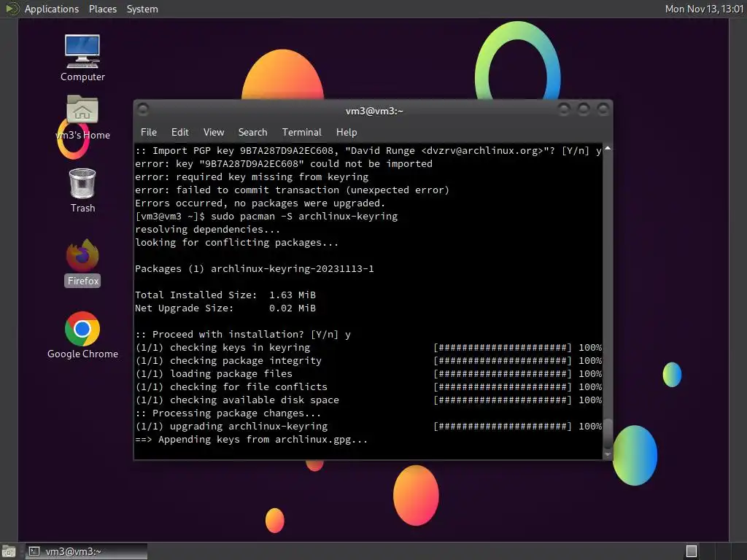747x560 pixels.
Task: Click the terminal scrollbar thumb
Action: (x=608, y=433)
